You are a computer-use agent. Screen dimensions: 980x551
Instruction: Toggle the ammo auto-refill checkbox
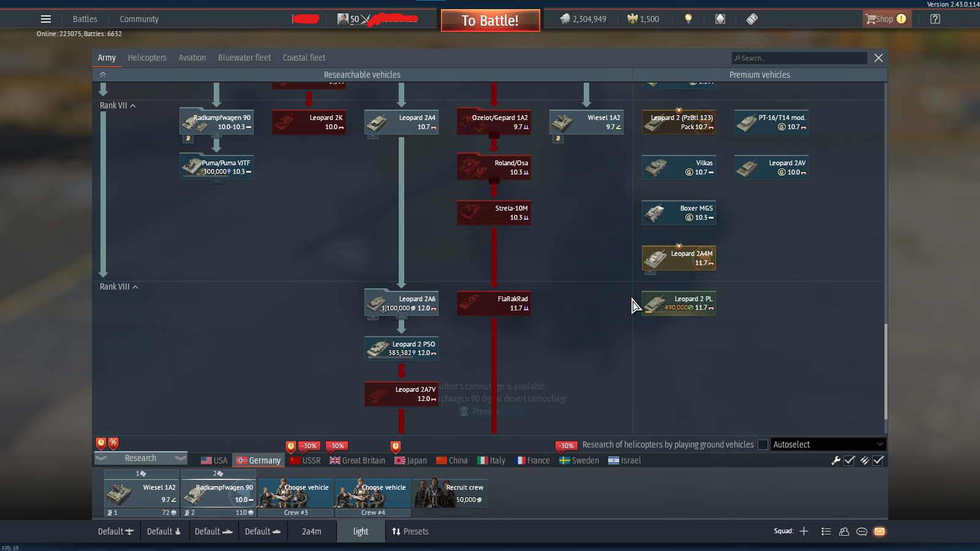point(878,460)
